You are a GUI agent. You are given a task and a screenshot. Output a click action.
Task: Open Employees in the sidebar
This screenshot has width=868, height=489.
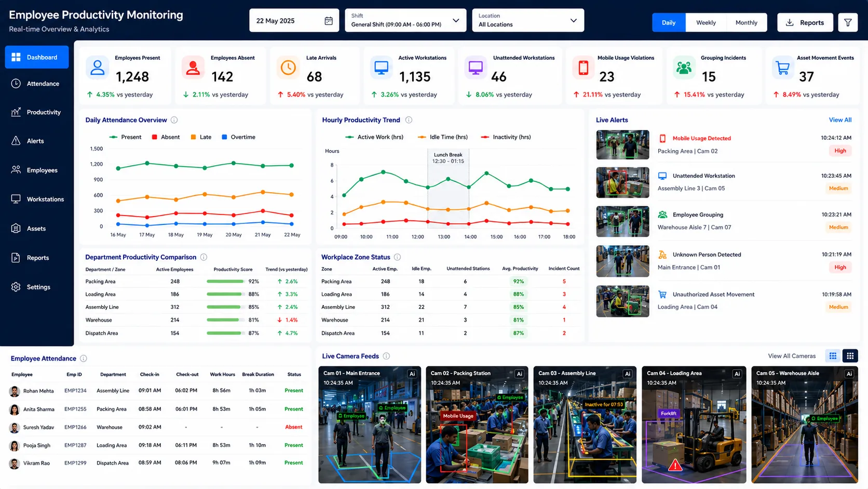(x=37, y=170)
